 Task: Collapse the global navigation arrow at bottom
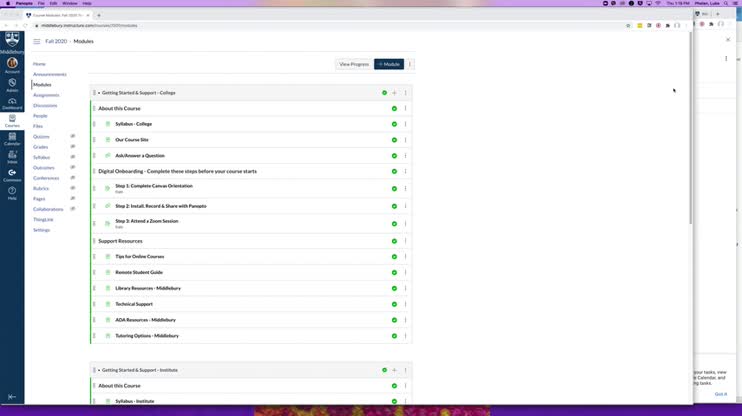point(12,397)
